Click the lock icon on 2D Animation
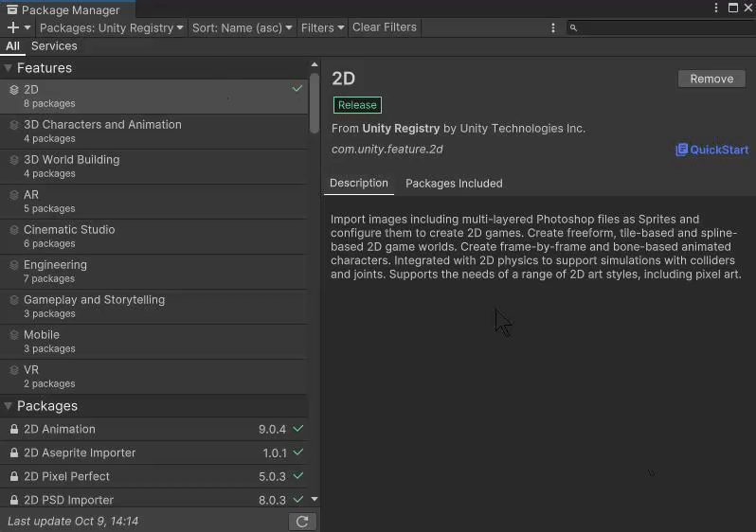Screen dimensions: 756x532 (14, 429)
